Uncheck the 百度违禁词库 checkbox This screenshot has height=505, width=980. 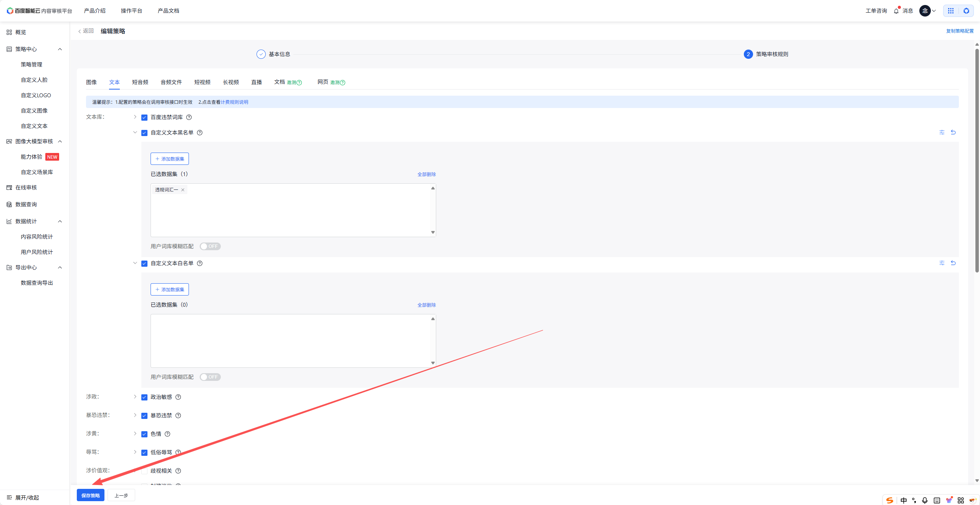144,118
